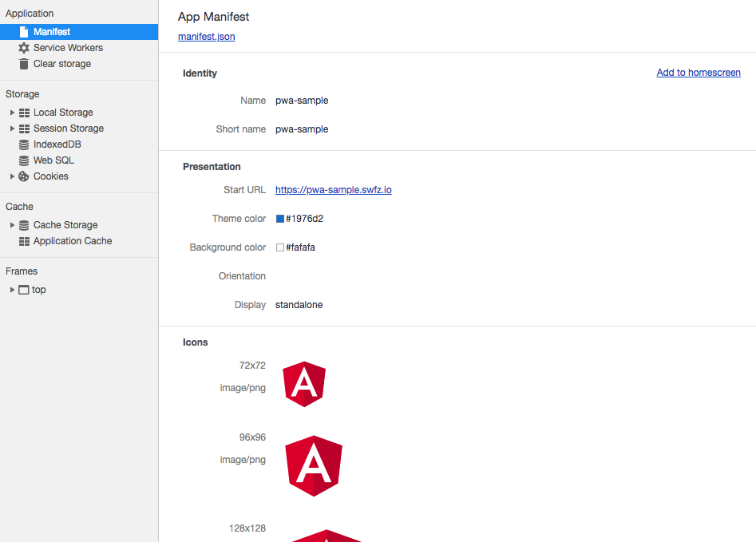Click the Clear storage trash icon

24,64
